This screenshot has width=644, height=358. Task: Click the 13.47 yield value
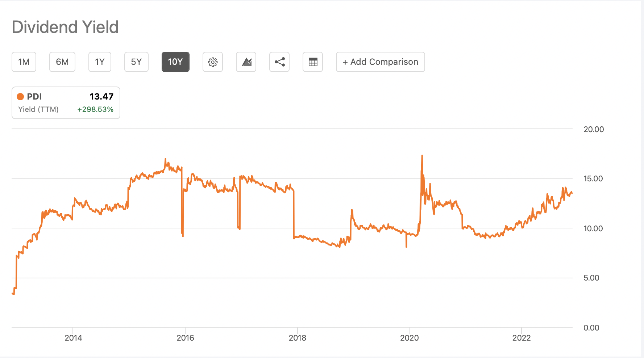[101, 97]
